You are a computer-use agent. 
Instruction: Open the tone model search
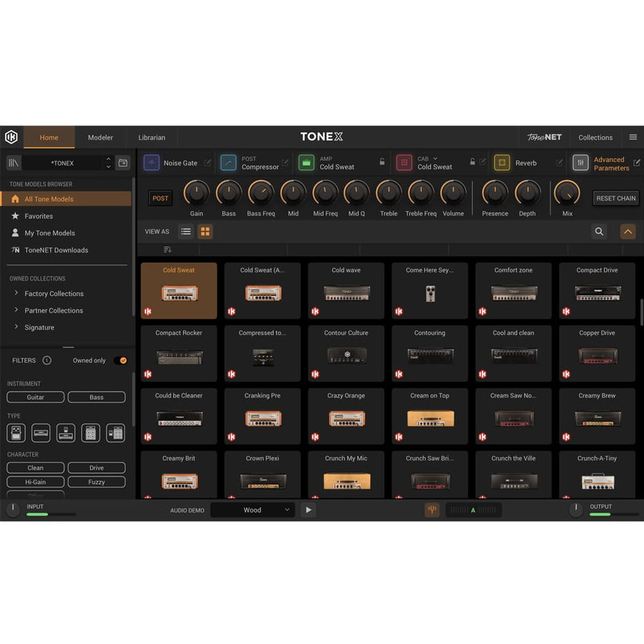(599, 232)
